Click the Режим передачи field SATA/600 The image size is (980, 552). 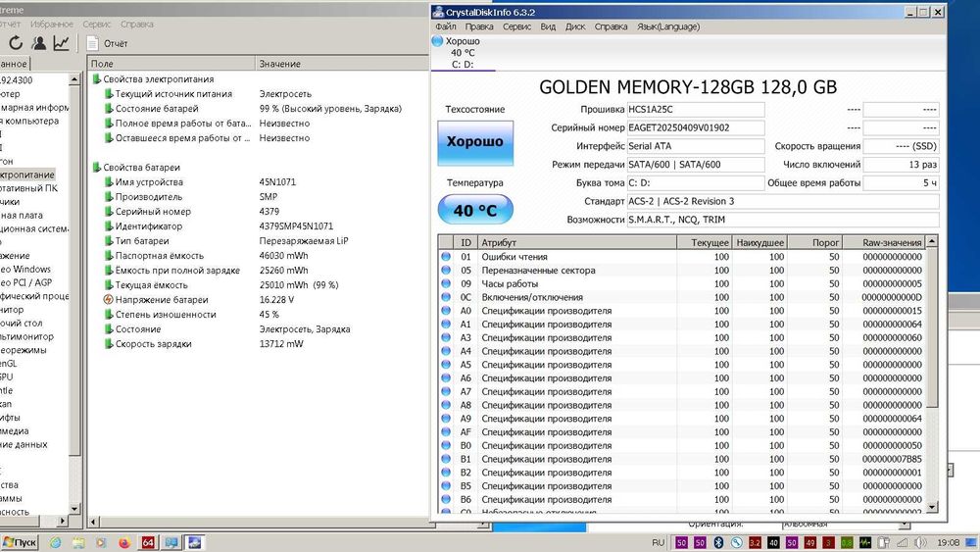[696, 165]
